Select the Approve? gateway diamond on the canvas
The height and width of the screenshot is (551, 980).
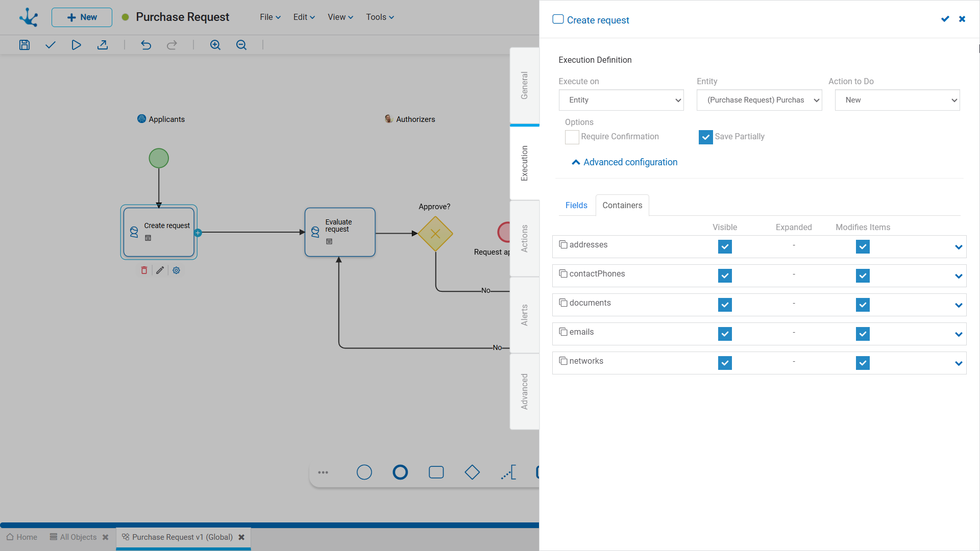[435, 234]
